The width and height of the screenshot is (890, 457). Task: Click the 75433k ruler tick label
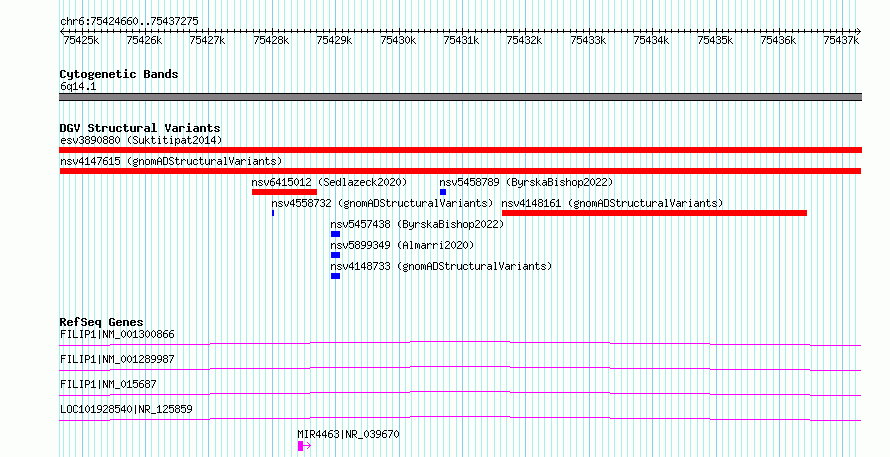tap(589, 40)
